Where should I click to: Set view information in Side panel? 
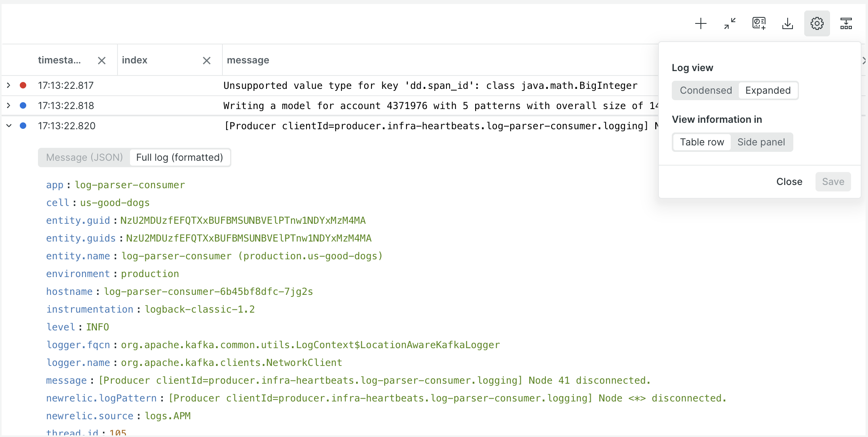(x=761, y=142)
